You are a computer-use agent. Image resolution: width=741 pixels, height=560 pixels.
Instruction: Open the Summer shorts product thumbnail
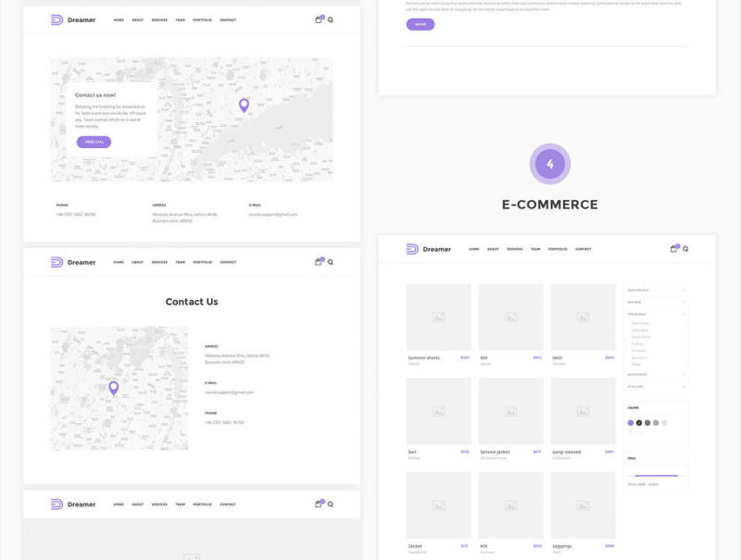click(438, 317)
